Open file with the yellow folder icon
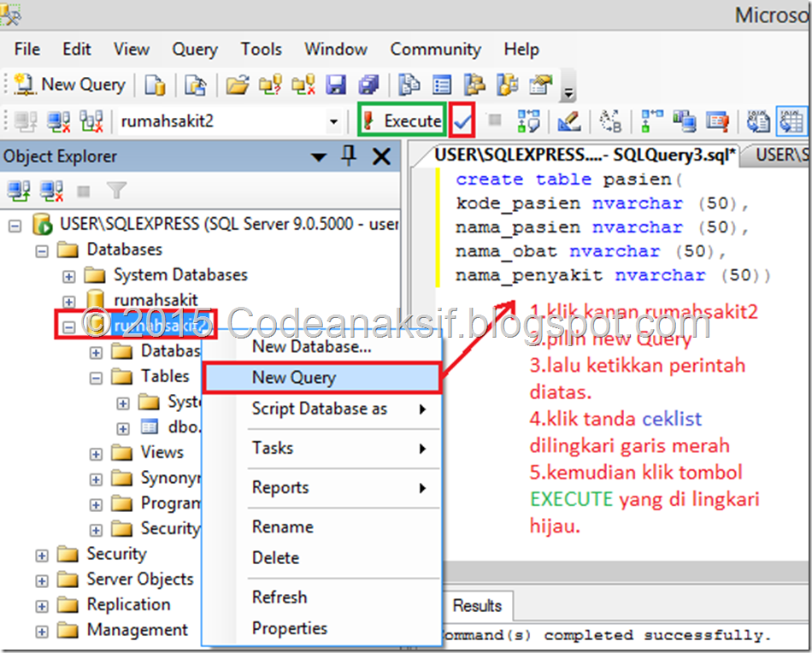The width and height of the screenshot is (812, 653). [x=237, y=85]
